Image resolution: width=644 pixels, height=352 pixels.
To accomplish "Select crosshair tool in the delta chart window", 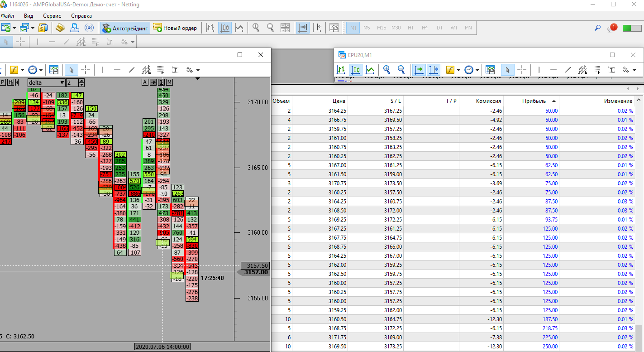I will (86, 70).
